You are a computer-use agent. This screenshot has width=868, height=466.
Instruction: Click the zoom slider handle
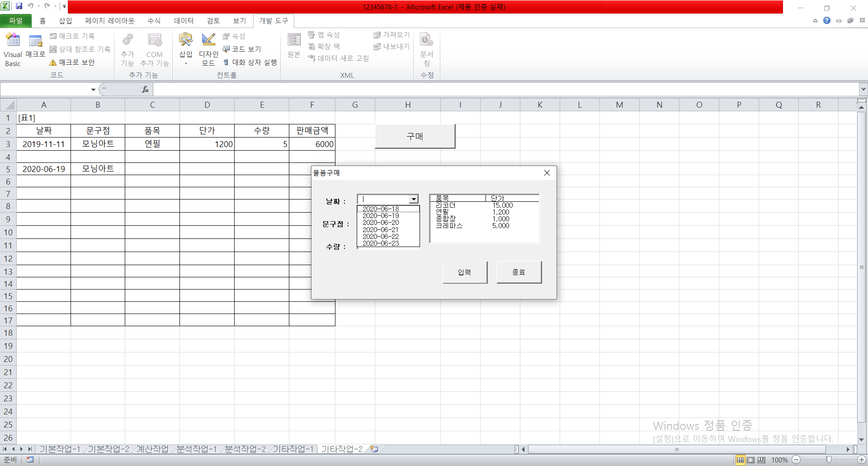point(829,460)
